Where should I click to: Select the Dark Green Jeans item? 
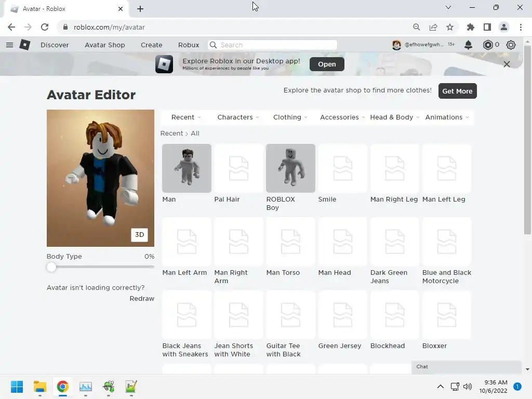coord(395,242)
